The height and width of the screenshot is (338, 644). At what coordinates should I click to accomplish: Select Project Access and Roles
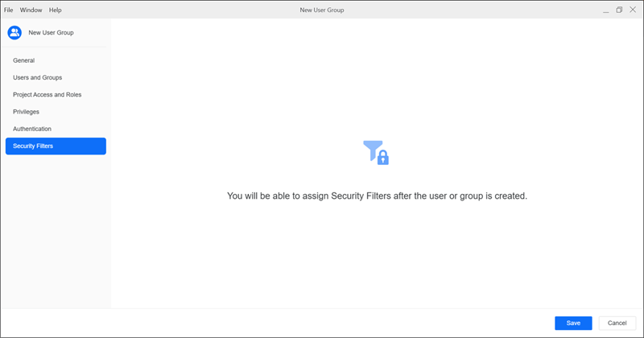(x=47, y=95)
